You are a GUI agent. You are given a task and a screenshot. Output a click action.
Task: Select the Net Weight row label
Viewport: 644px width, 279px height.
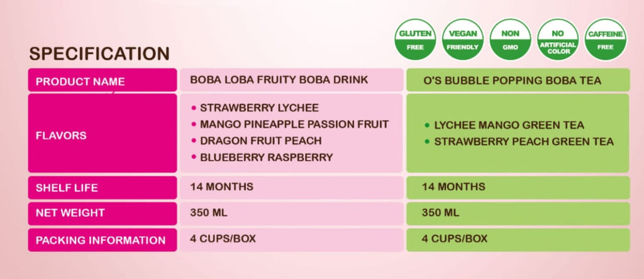pyautogui.click(x=70, y=213)
